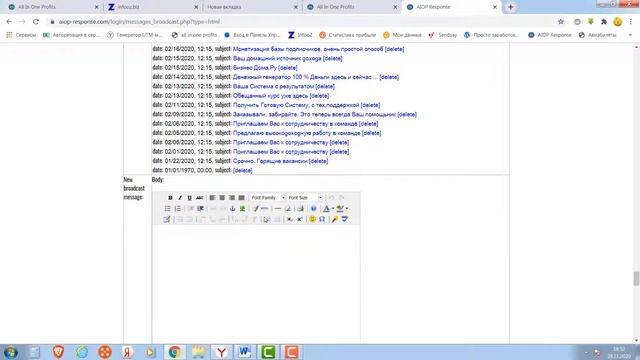Open 'Получить Готовую Систему, с тех.поддержкой' message
Viewport: 640px width, 360px height.
[296, 105]
